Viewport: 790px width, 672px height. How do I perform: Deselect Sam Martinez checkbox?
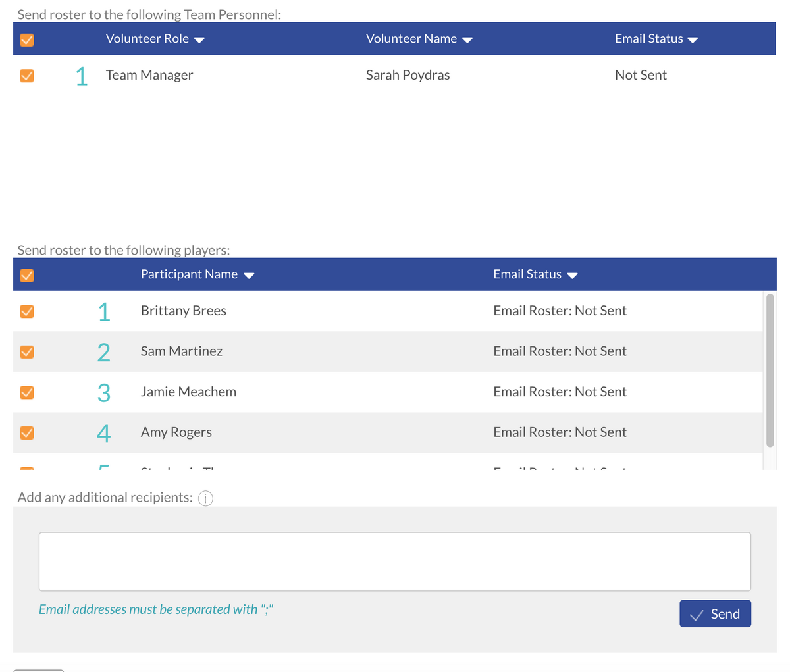[26, 351]
